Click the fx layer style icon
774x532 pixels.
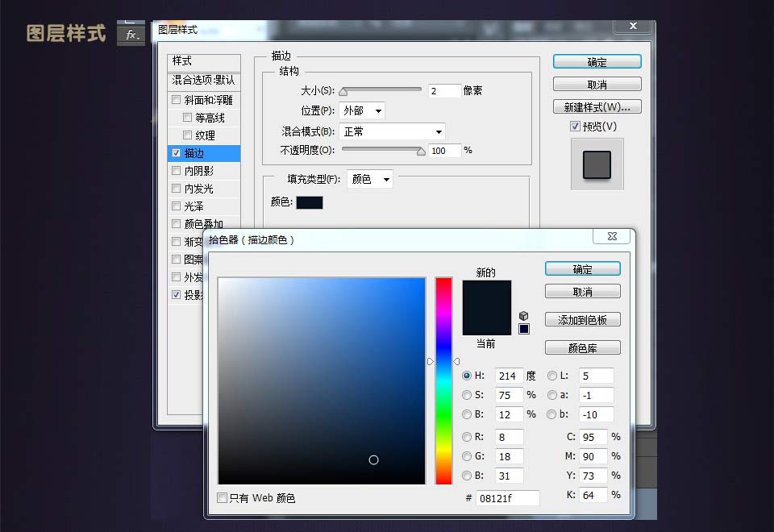(131, 35)
